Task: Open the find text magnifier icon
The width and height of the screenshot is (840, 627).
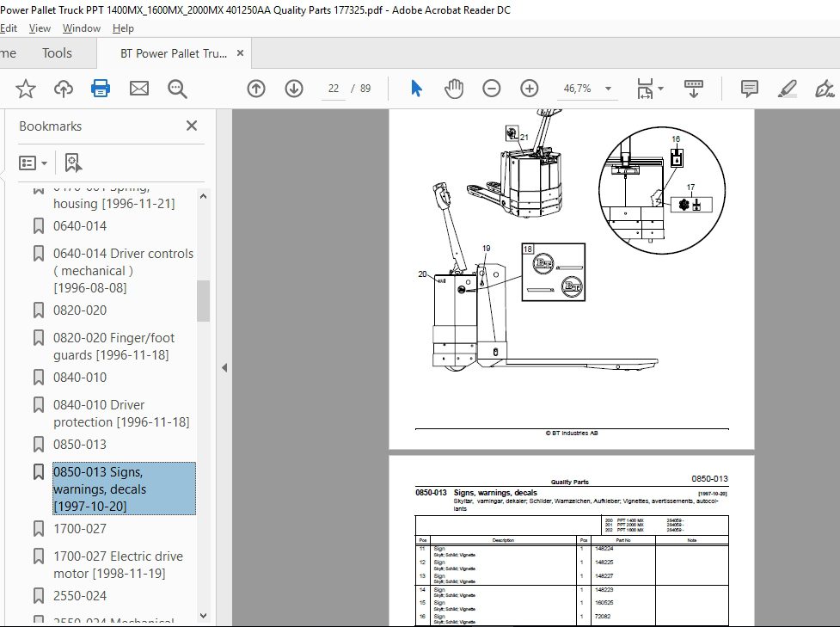Action: [x=177, y=89]
